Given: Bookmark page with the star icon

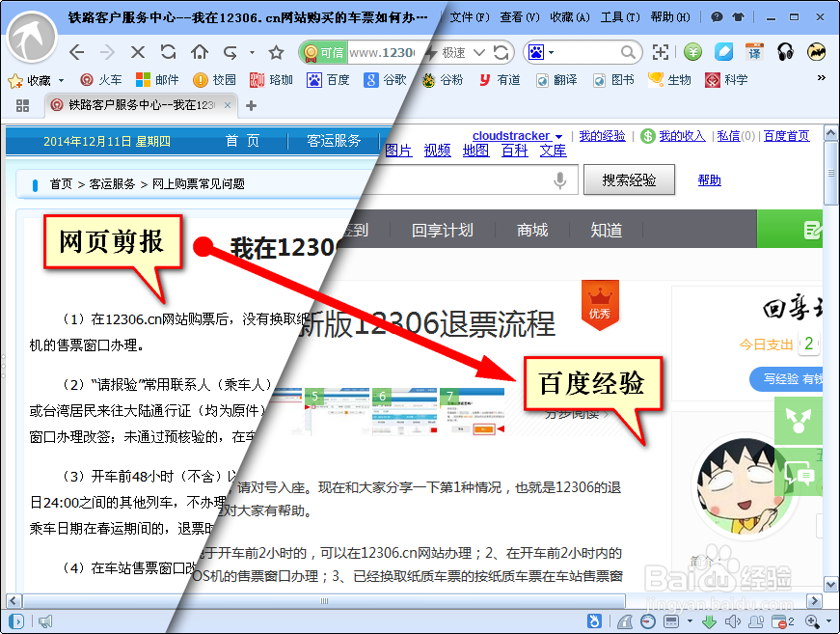Looking at the screenshot, I should (x=276, y=52).
